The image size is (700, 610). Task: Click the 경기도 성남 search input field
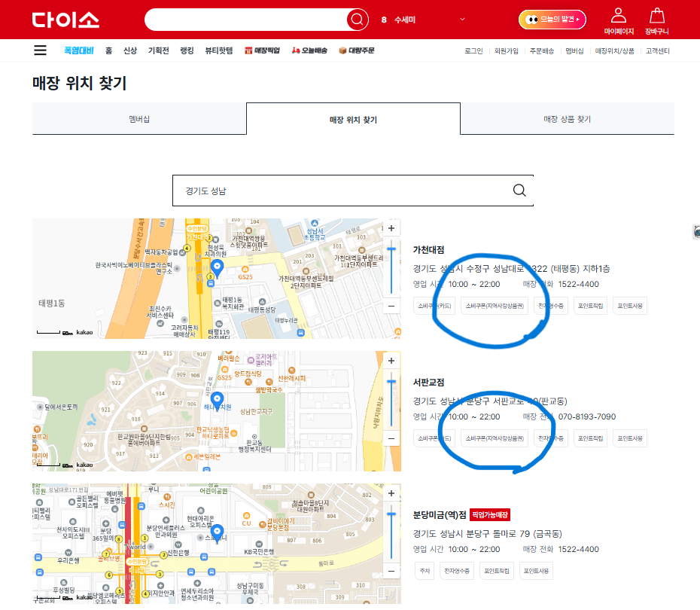[x=301, y=190]
